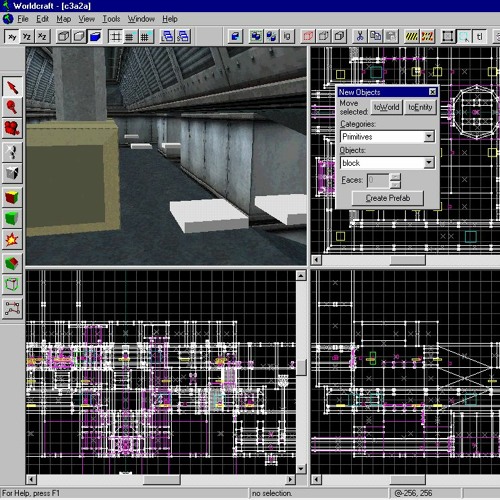
Task: Click the selection handles box icon
Action: coord(448,36)
